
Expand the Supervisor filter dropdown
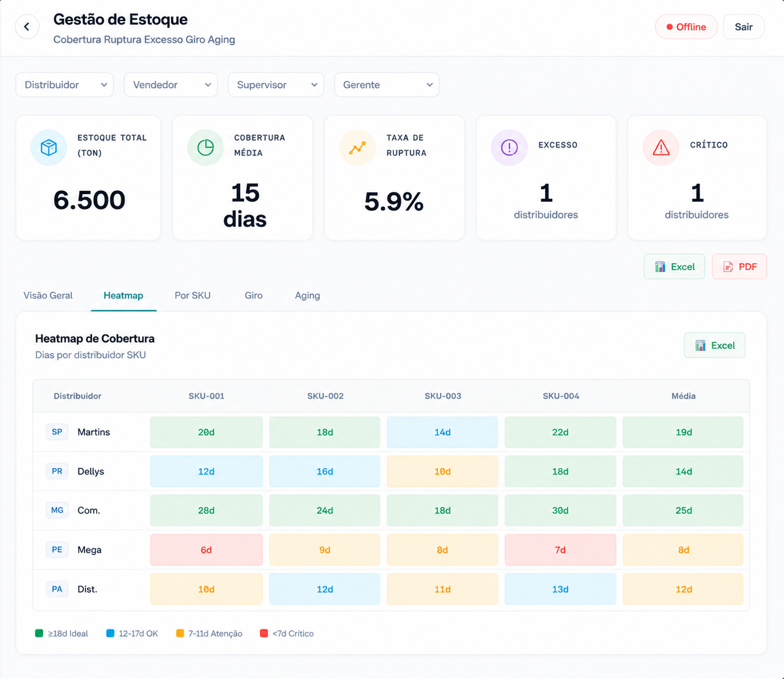click(x=276, y=85)
